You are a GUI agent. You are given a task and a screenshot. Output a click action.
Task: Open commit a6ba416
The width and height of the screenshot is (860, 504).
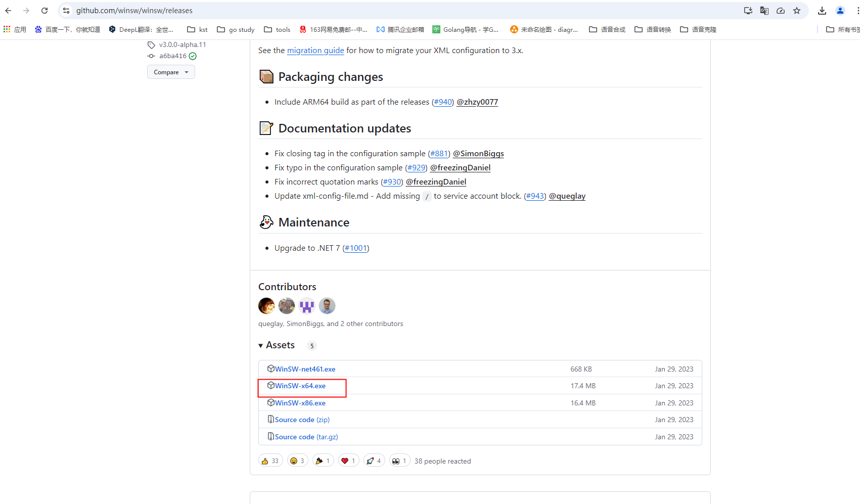click(x=173, y=56)
